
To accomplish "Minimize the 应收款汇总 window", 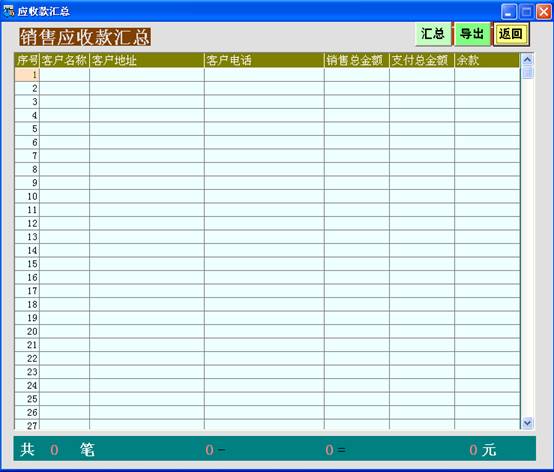I will [x=508, y=12].
